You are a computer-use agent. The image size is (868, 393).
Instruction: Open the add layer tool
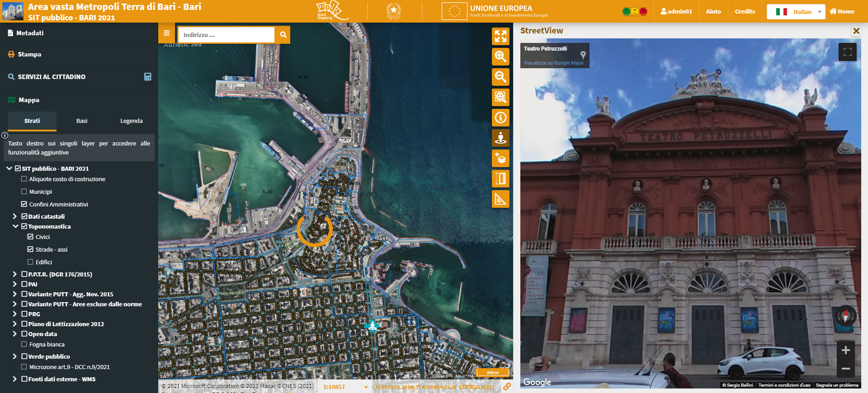coord(500,159)
